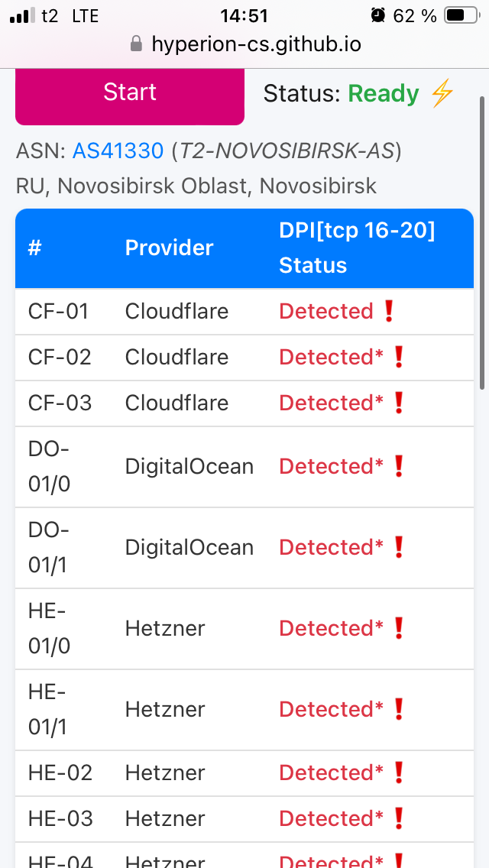Viewport: 489px width, 868px height.
Task: Click red exclamation icon in HE-01/1 row
Action: 398,709
